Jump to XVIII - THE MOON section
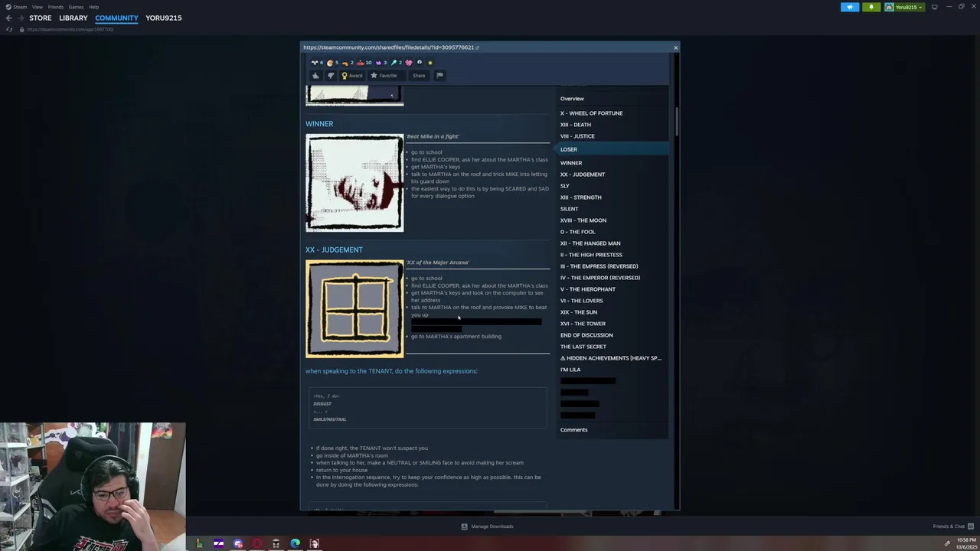 pos(583,220)
